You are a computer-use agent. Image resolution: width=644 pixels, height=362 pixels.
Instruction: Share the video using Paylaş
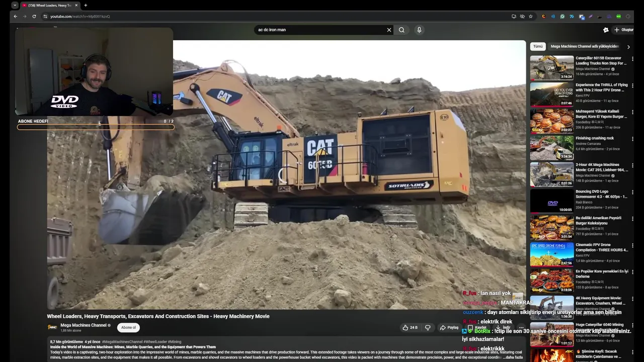tap(449, 327)
